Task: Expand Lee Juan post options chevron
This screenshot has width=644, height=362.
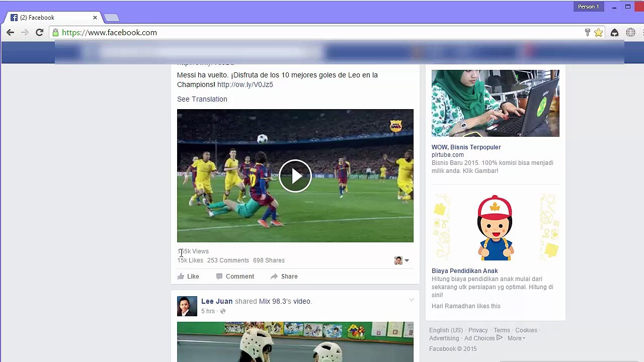Action: pos(411,300)
